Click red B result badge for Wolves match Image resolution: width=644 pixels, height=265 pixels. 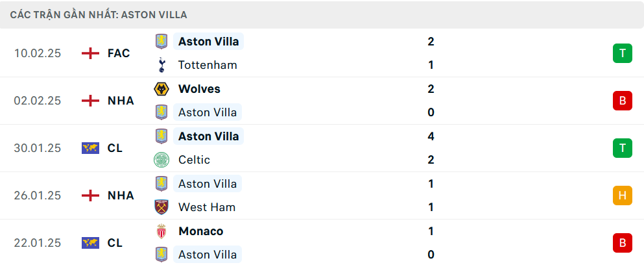622,101
